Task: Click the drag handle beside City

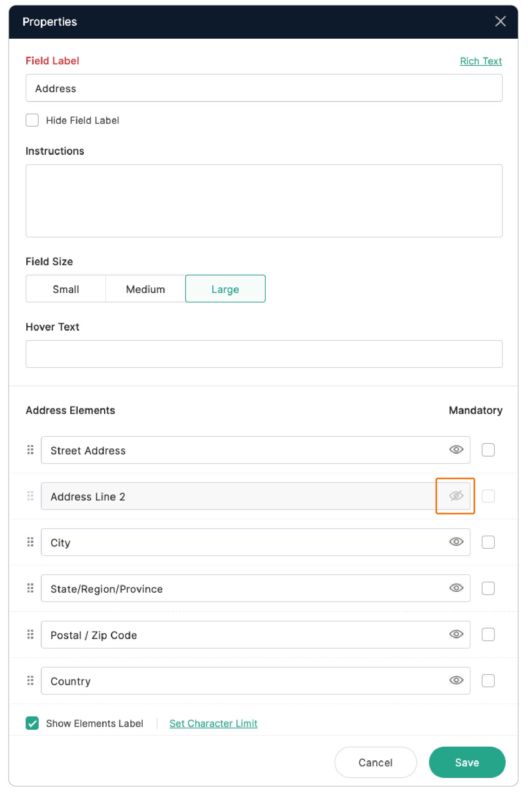Action: (30, 542)
